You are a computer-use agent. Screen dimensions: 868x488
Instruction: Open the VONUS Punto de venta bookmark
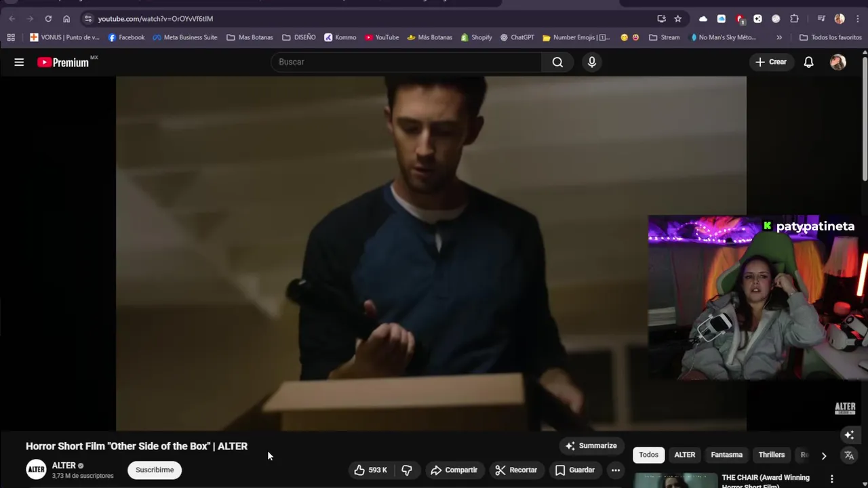64,37
